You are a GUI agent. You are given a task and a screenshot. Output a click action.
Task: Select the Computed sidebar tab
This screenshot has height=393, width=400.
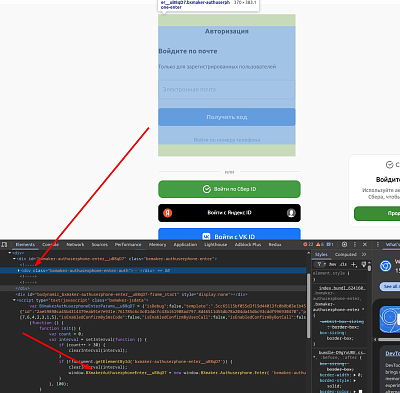point(345,254)
